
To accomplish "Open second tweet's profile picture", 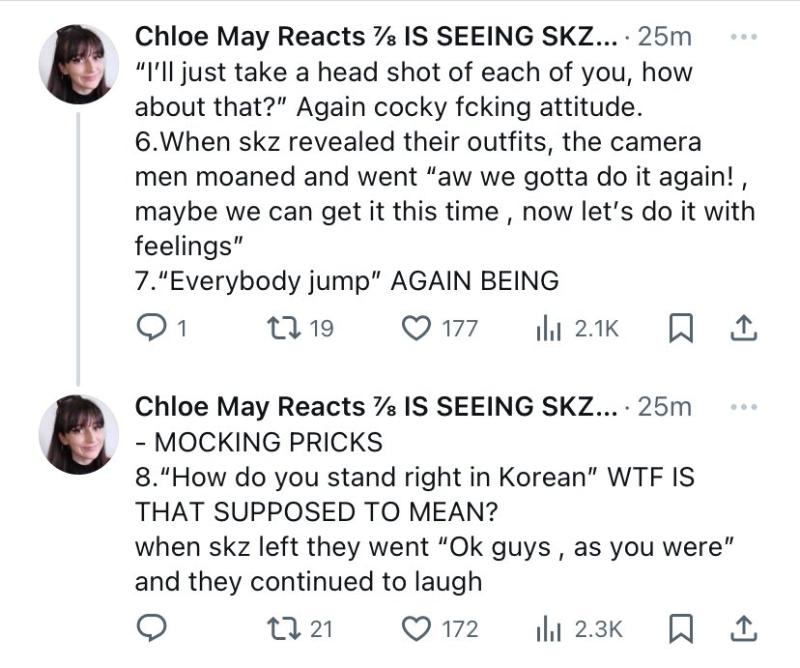I will pyautogui.click(x=78, y=433).
